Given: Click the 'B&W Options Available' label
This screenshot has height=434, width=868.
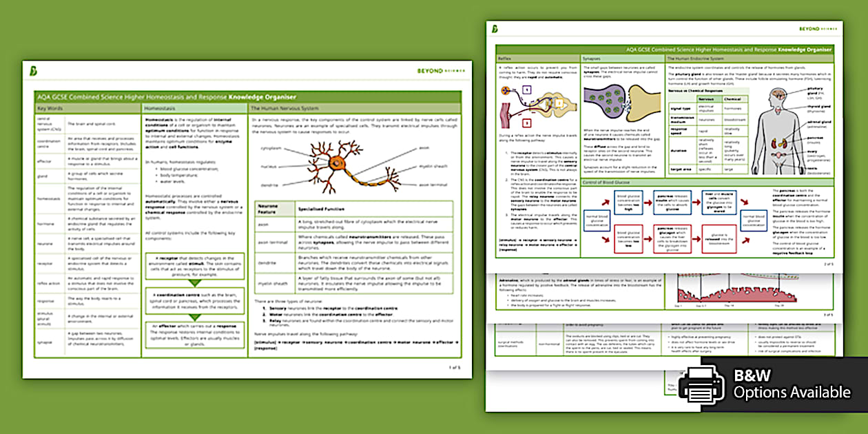Looking at the screenshot, I should [x=792, y=384].
